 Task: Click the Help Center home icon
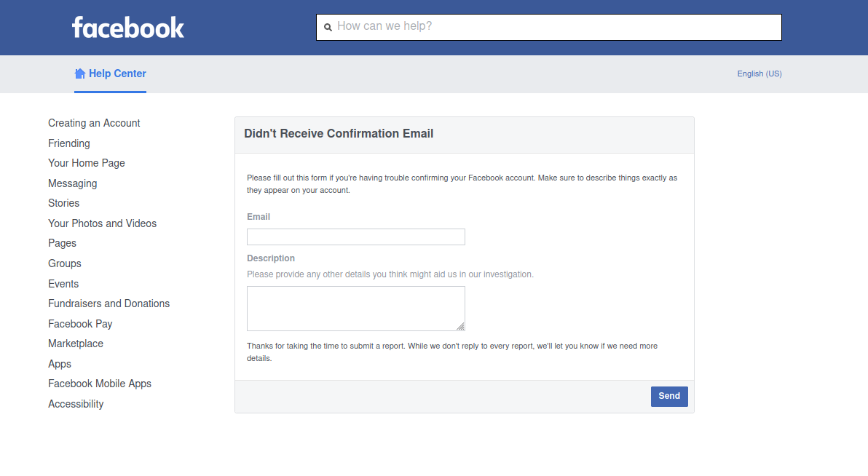79,74
